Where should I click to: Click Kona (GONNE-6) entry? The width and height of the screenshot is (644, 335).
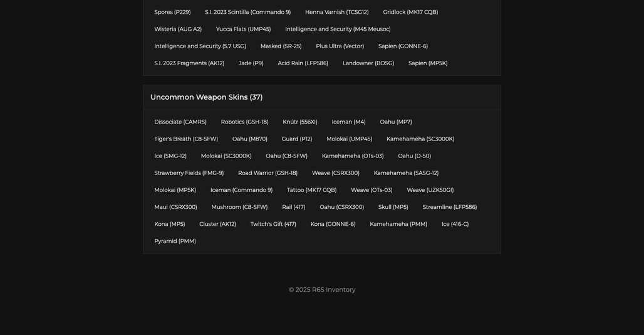(x=333, y=225)
